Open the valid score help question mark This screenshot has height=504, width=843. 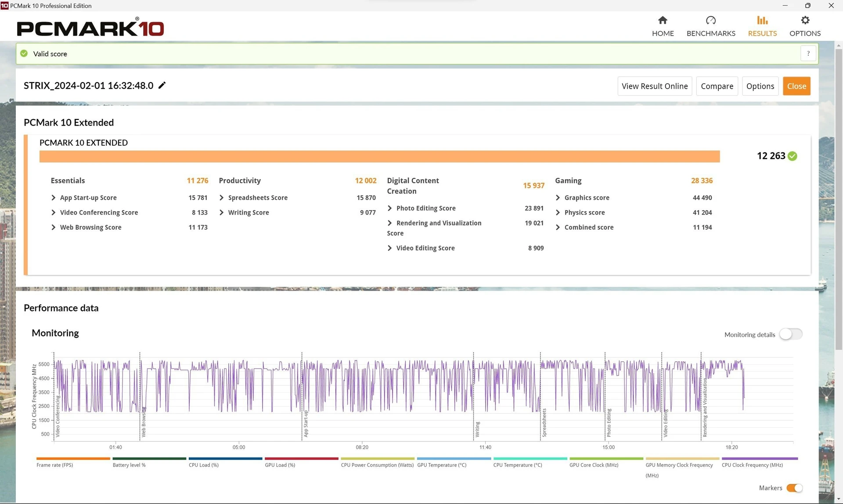coord(808,54)
